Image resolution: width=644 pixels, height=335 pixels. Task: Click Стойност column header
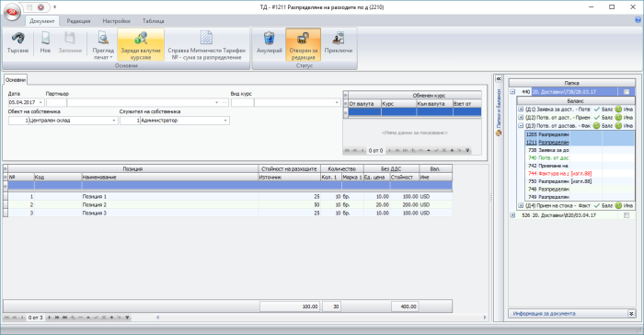click(x=404, y=177)
